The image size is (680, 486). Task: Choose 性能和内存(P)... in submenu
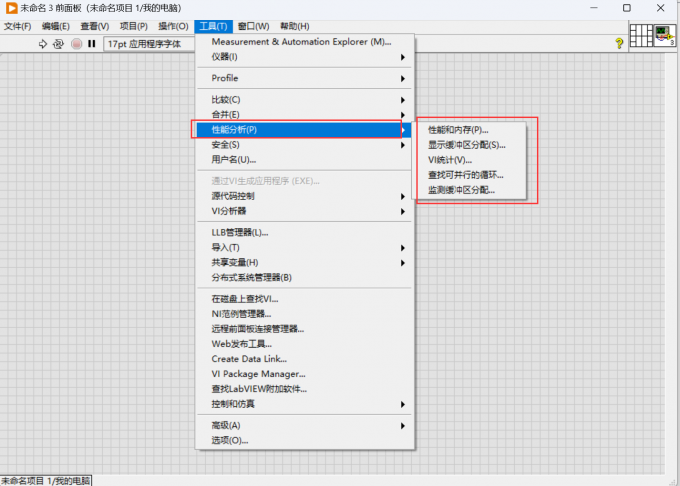[471, 130]
